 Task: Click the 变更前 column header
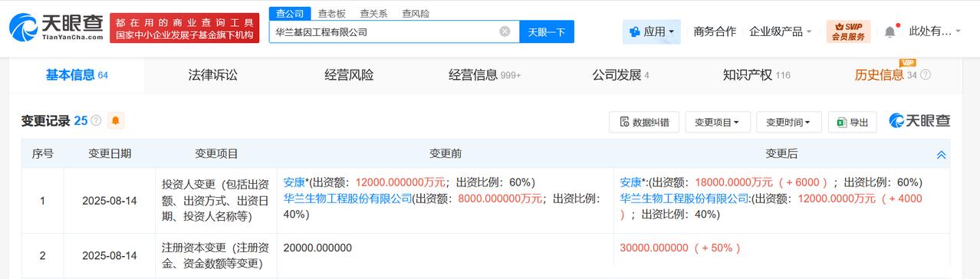[x=446, y=154]
